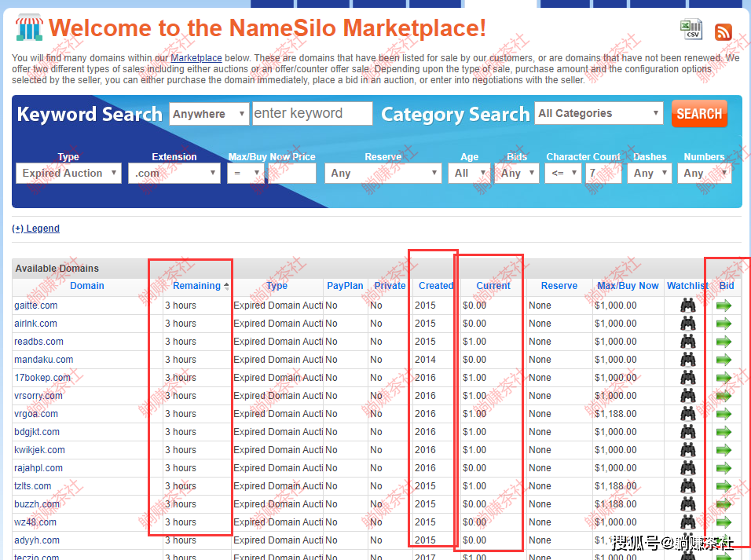
Task: Add gaitte.com to watchlist binoculars
Action: [x=688, y=306]
